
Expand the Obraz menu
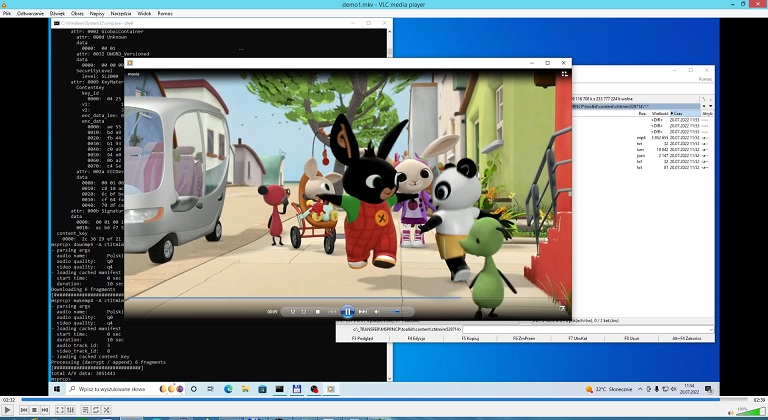click(x=77, y=13)
